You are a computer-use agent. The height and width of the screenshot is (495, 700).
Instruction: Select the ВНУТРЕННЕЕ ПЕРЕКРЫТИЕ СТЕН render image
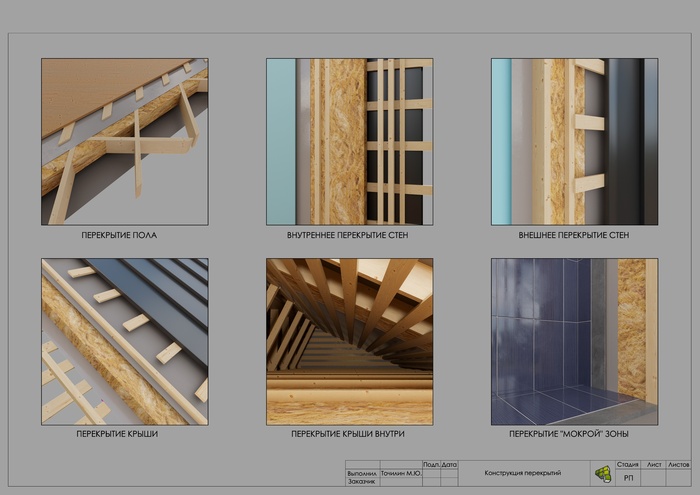tap(349, 141)
